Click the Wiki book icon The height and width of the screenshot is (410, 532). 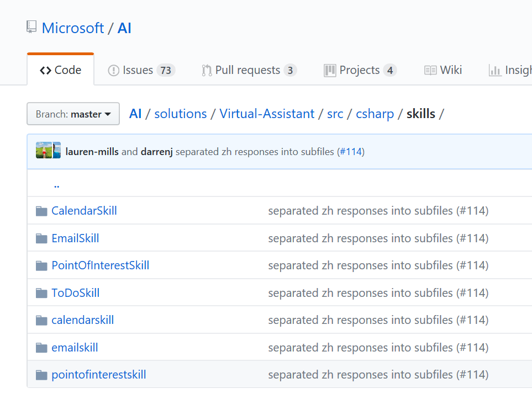click(x=430, y=71)
